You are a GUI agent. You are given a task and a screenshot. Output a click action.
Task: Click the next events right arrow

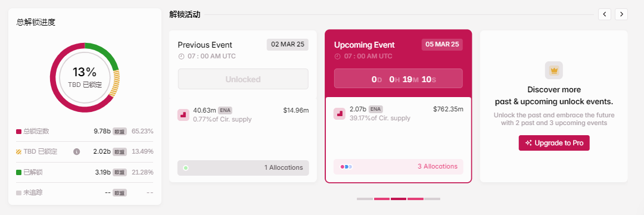pyautogui.click(x=621, y=14)
